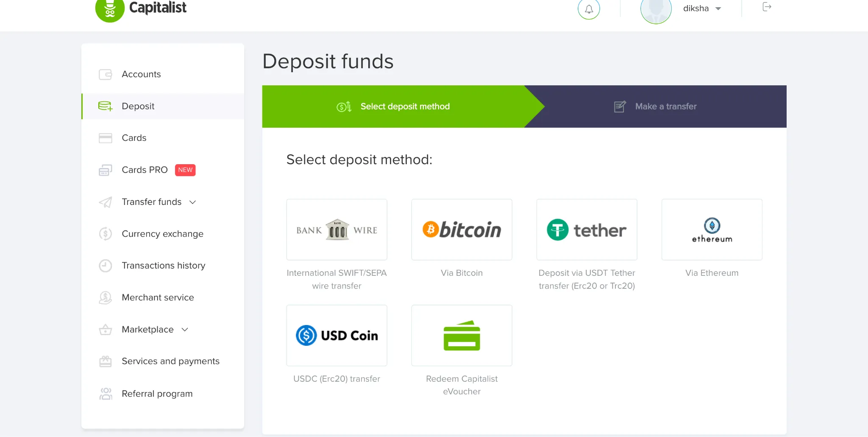Select the eVoucher green card tile
The height and width of the screenshot is (437, 868).
(x=462, y=335)
